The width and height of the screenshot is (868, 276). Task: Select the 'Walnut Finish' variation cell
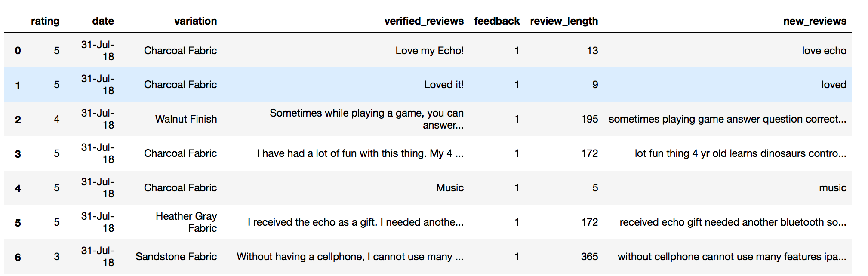click(186, 119)
